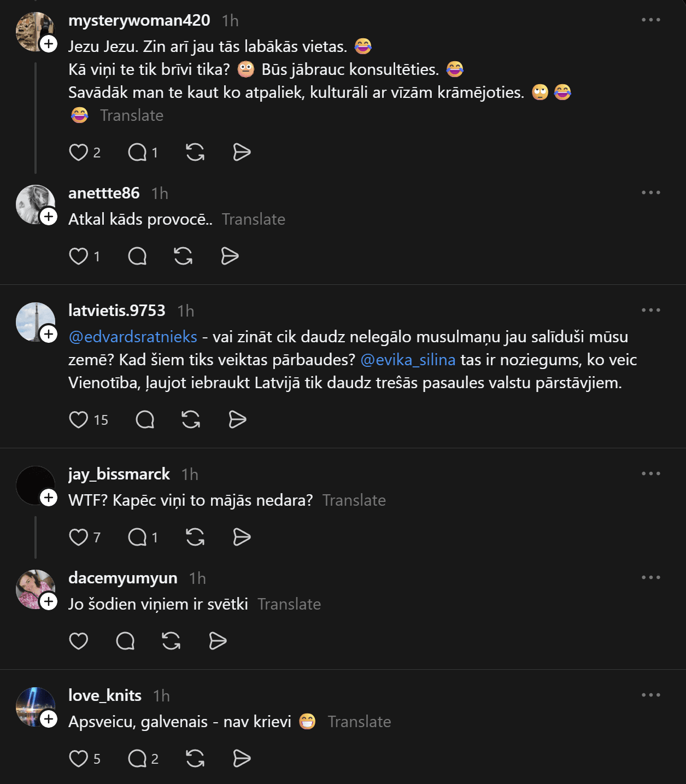Follow jay_bissmarck with plus badge
The height and width of the screenshot is (784, 686).
click(x=49, y=498)
